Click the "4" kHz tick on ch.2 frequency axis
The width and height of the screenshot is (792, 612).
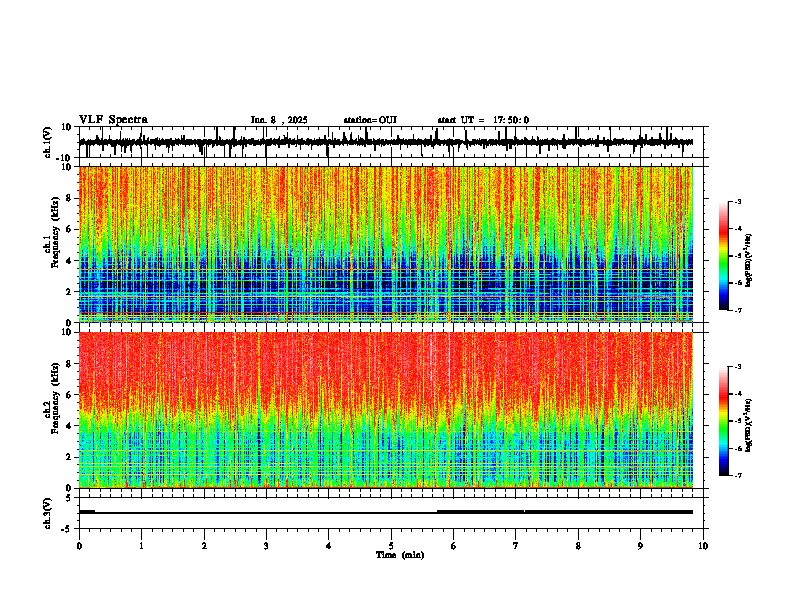click(70, 426)
